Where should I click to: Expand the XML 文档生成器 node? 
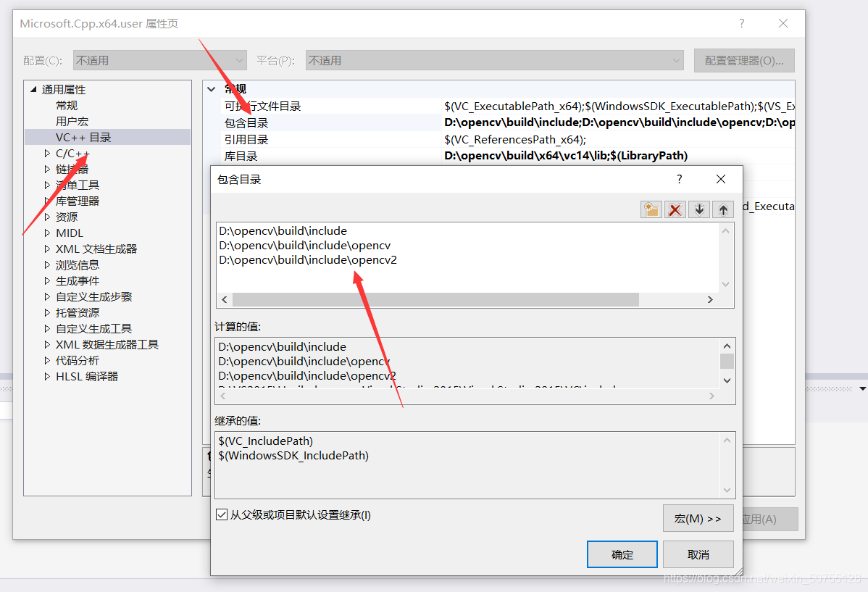point(47,249)
